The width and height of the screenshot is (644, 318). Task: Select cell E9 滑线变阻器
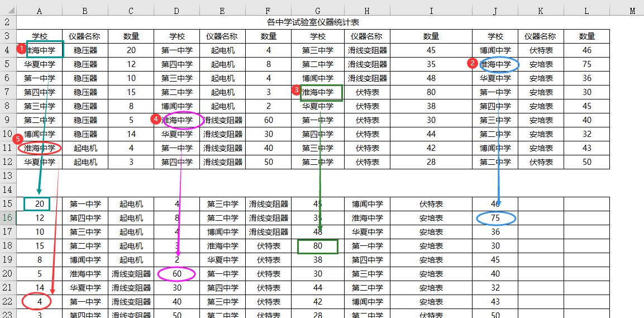(223, 120)
